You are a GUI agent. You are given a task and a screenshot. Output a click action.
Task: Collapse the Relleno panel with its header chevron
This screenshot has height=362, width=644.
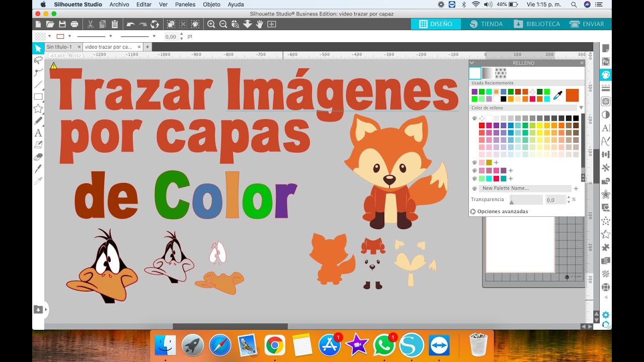pos(472,63)
